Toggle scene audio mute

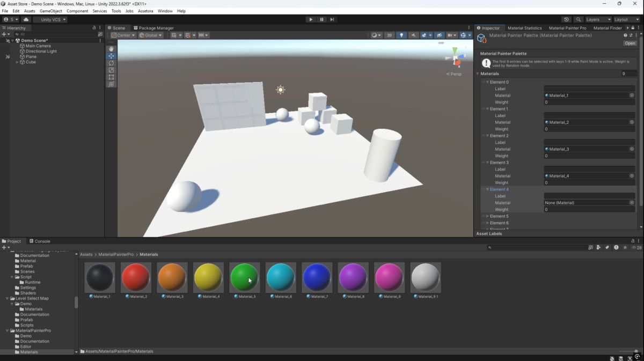413,35
